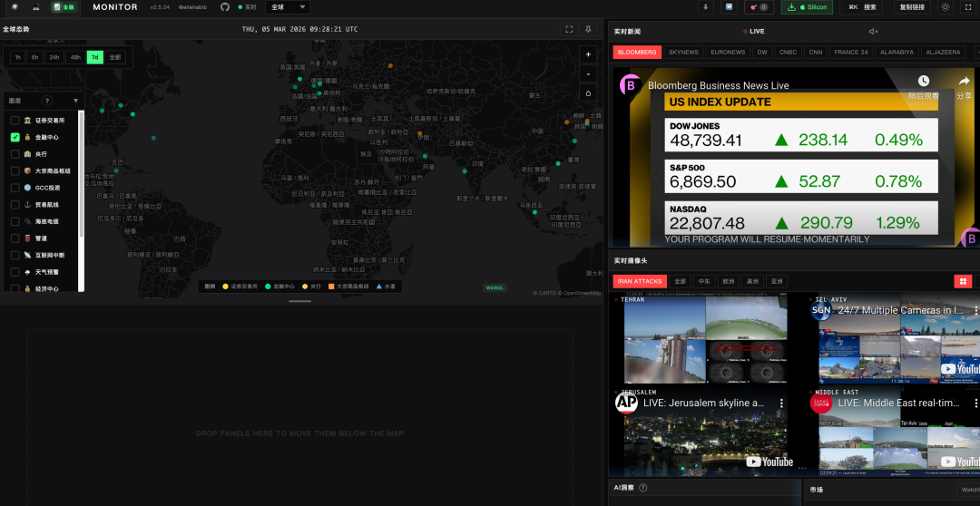Click the layers panel vertical scrollbar
The image size is (980, 506).
coord(82,175)
